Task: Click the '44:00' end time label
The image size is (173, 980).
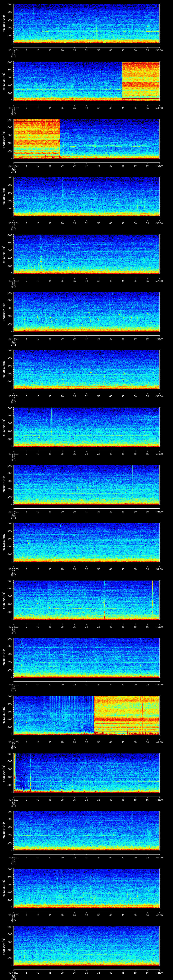Action: click(159, 857)
